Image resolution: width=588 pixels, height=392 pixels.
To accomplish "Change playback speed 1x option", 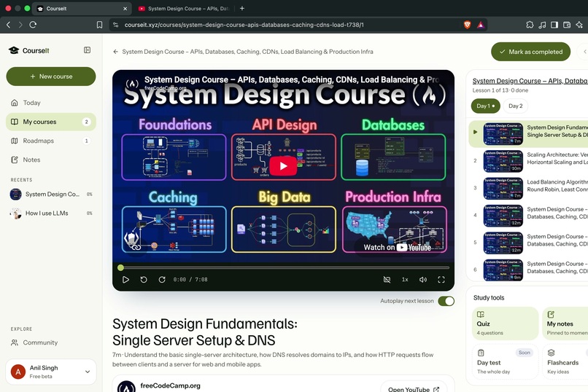I will 405,279.
